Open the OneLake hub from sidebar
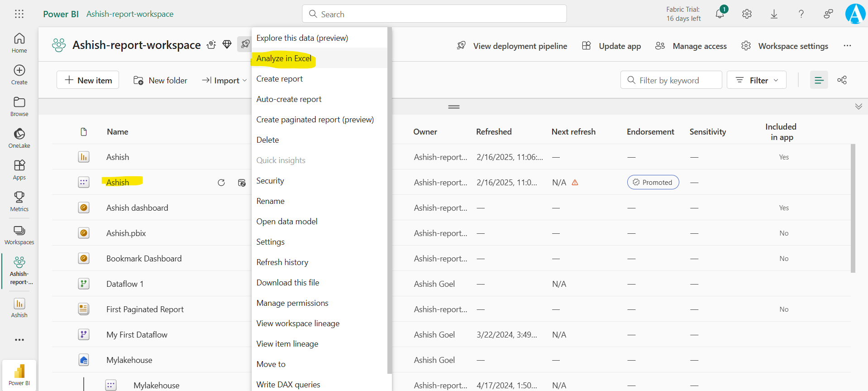Viewport: 868px width, 391px height. tap(19, 138)
